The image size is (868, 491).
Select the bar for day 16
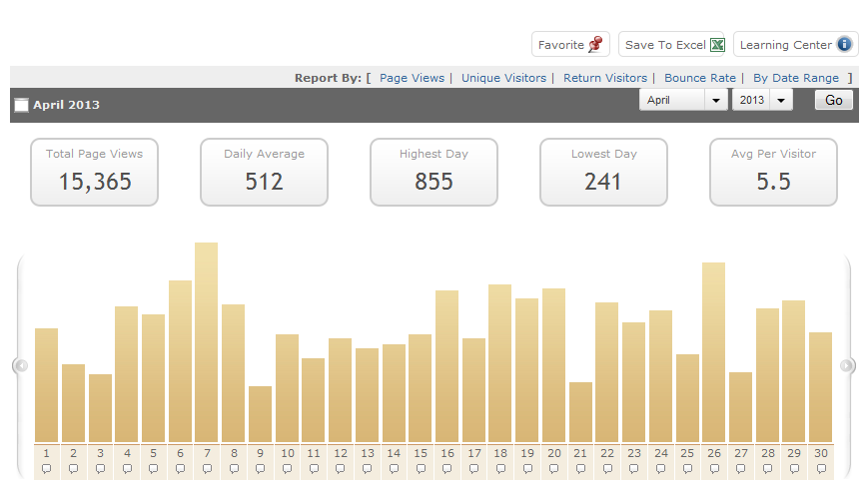(446, 366)
